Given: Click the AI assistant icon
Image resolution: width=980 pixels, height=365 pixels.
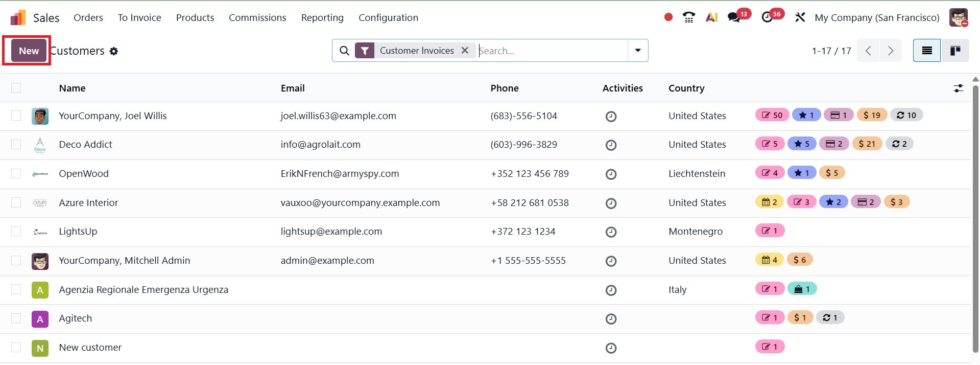Looking at the screenshot, I should click(711, 17).
